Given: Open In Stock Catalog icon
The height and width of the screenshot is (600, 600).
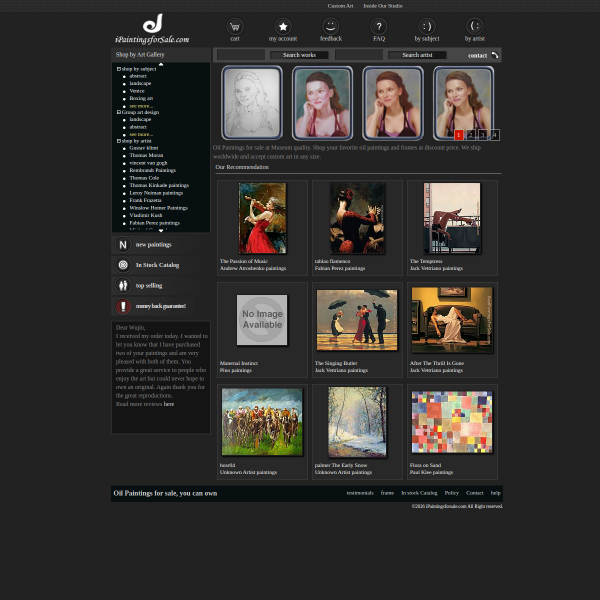Looking at the screenshot, I should tap(123, 265).
